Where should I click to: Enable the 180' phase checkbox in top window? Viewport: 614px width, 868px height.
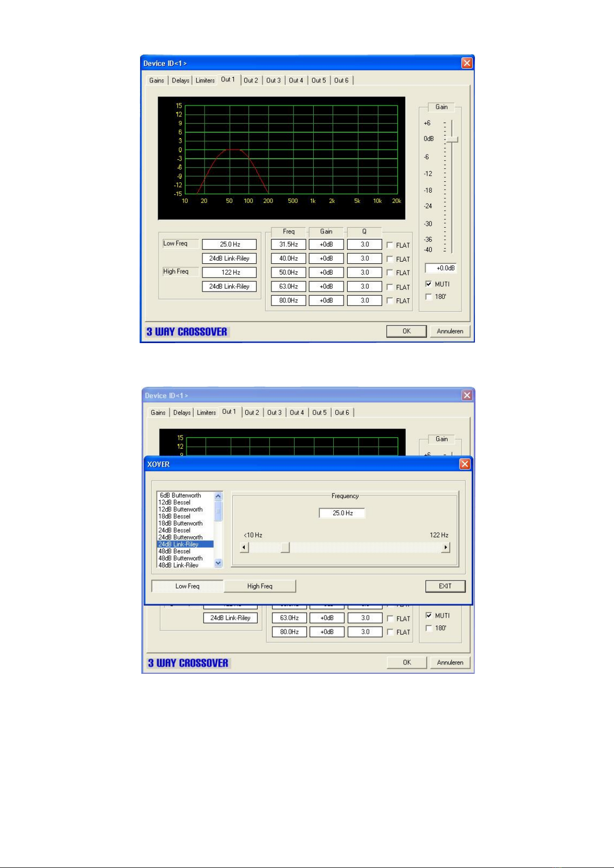click(x=429, y=297)
